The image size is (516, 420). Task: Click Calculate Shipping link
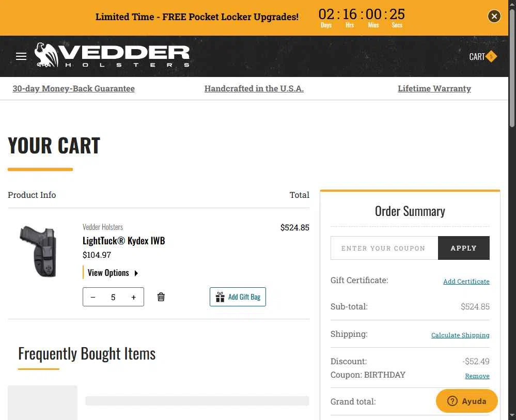coord(460,335)
